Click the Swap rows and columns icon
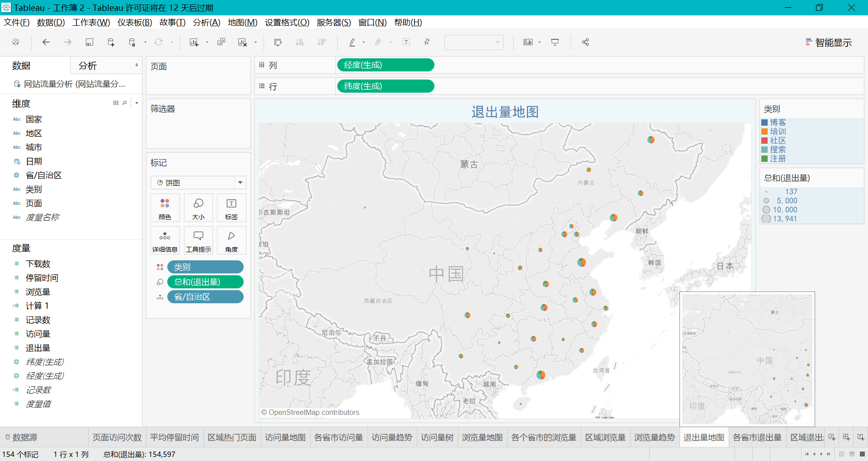 pos(278,42)
